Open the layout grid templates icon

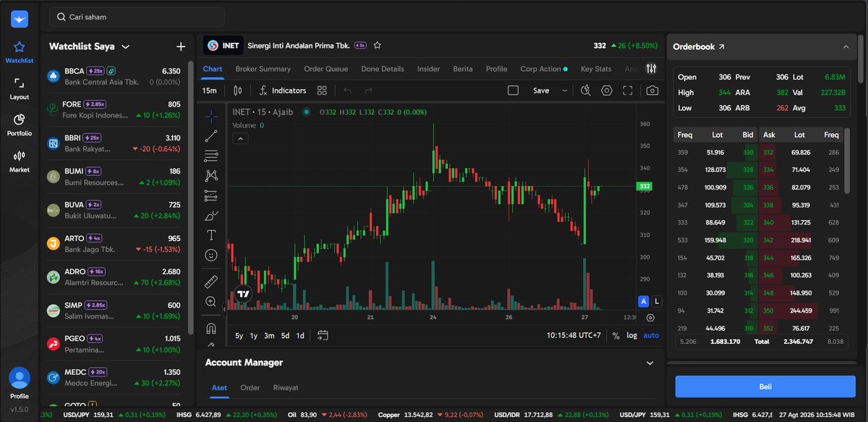pos(322,90)
